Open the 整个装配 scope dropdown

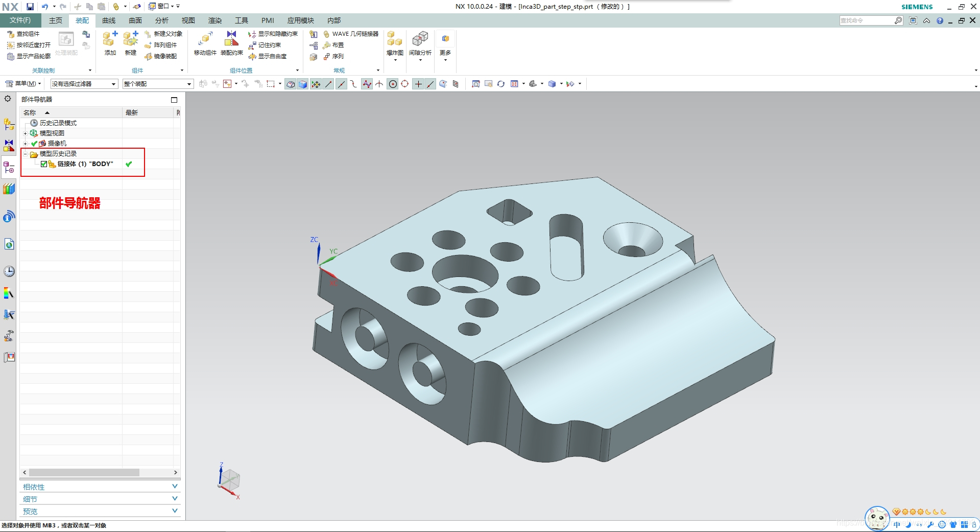point(158,84)
